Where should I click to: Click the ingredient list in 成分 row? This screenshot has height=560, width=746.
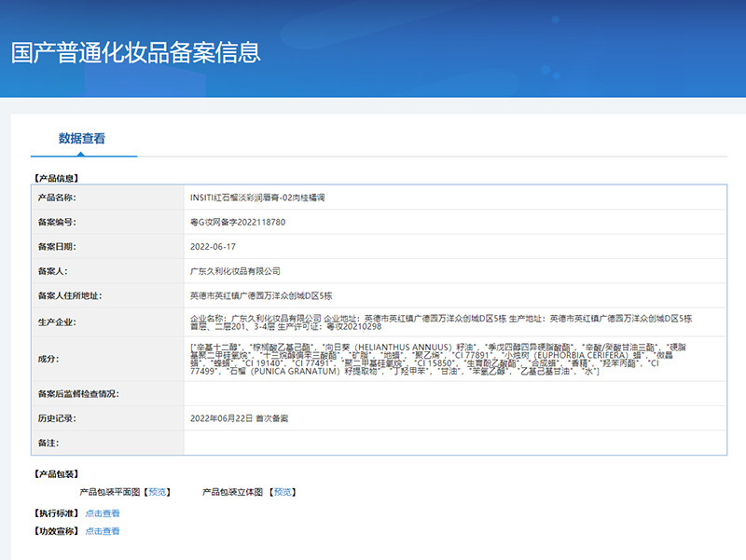point(437,359)
